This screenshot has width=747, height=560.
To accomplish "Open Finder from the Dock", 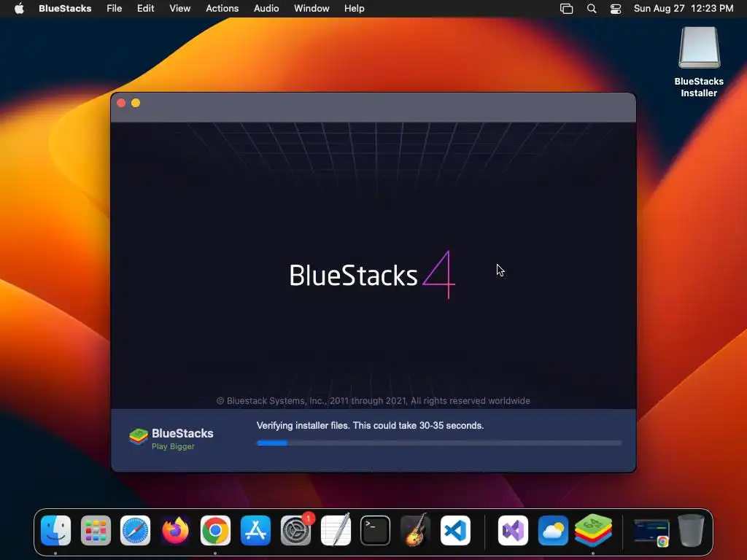I will (55, 530).
